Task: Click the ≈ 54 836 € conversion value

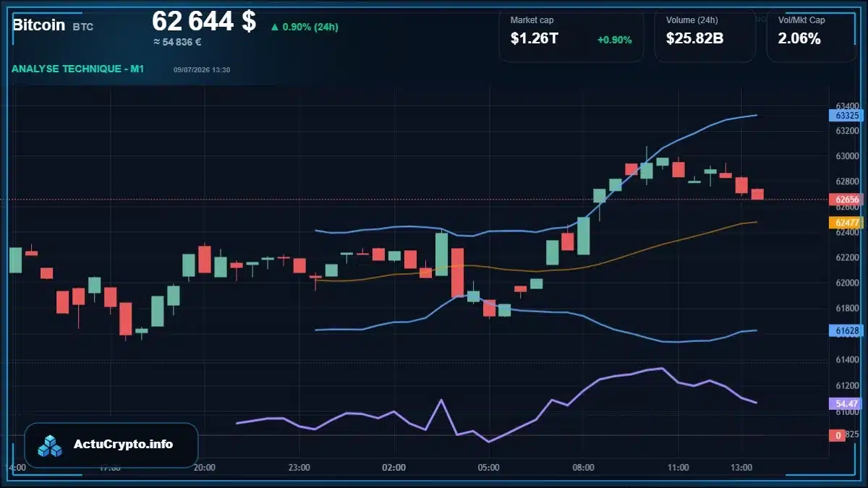Action: [177, 42]
